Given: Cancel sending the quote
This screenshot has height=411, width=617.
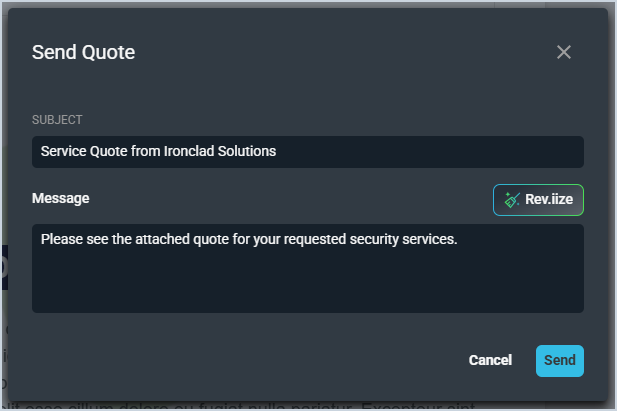Looking at the screenshot, I should click(x=490, y=360).
